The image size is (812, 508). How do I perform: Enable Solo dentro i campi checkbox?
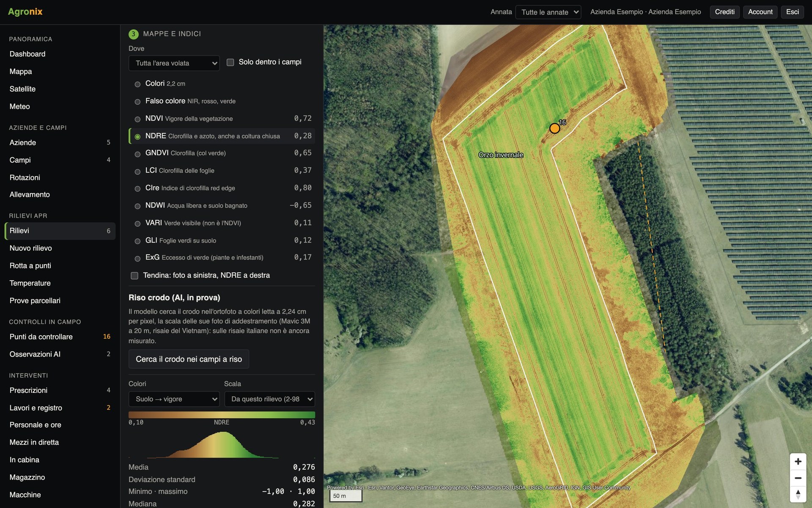pos(230,62)
